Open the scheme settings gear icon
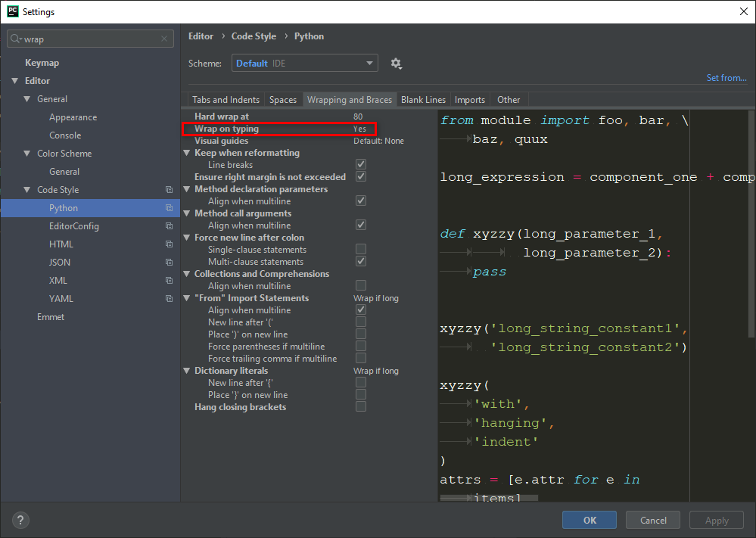Screen dimensions: 756x538 pyautogui.click(x=396, y=63)
